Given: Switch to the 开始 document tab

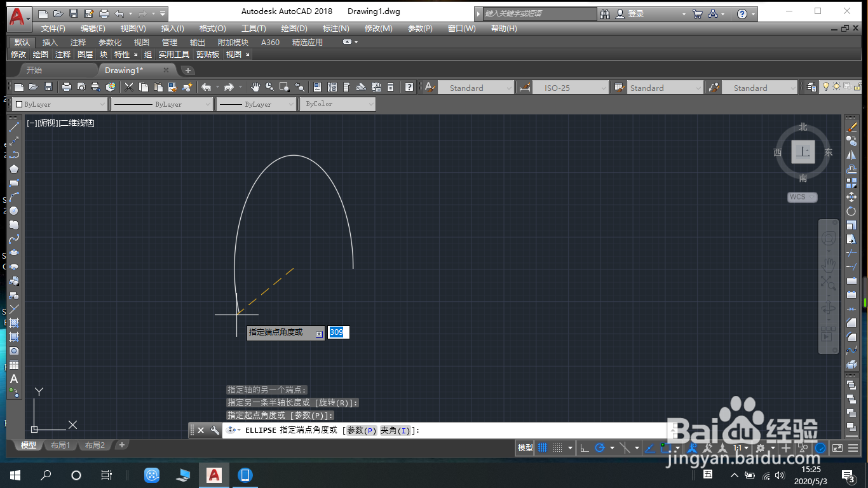Looking at the screenshot, I should [34, 70].
